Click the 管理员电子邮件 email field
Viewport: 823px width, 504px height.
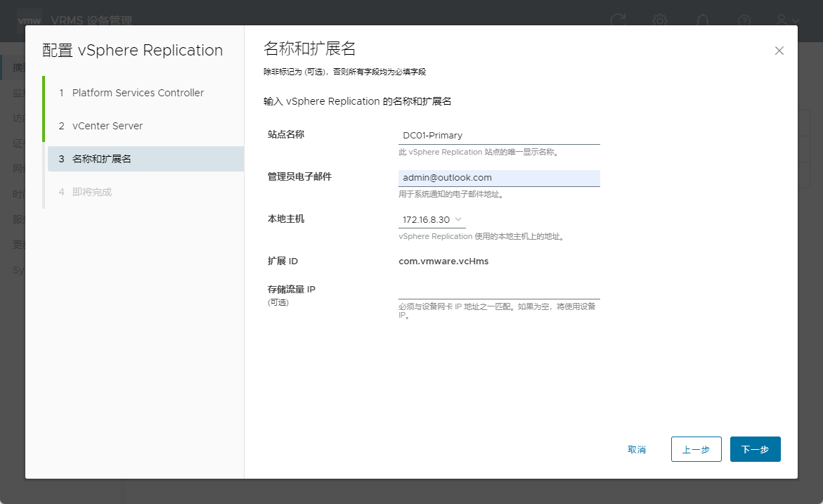point(499,178)
